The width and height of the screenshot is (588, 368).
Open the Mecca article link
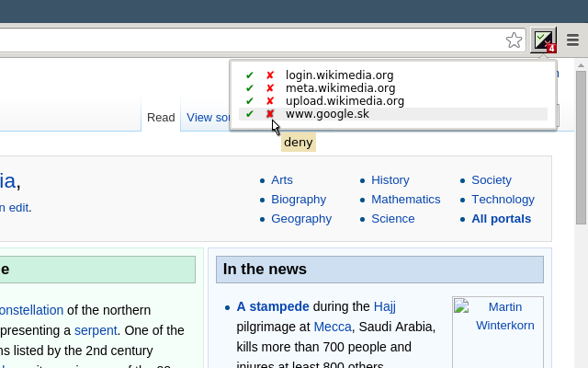click(333, 327)
